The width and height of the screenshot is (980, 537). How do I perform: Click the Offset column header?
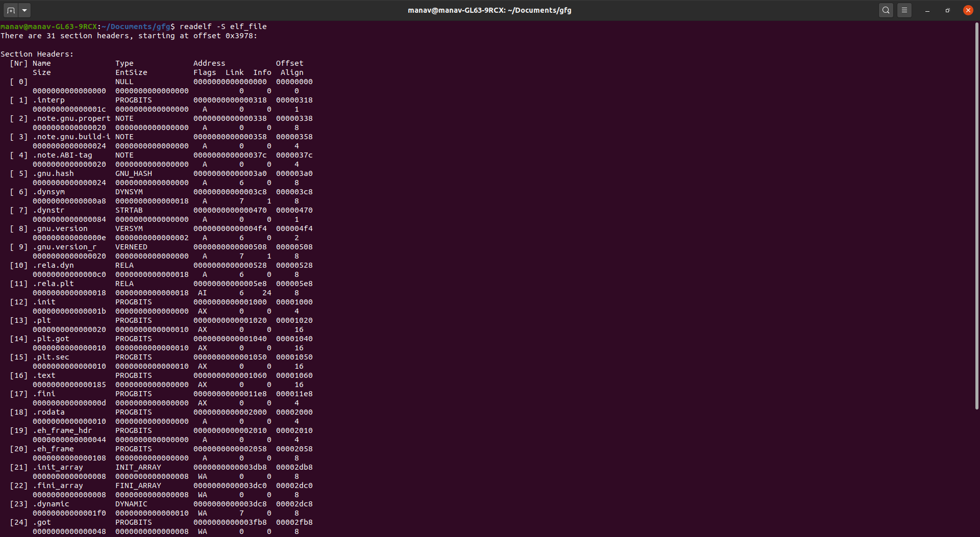pos(290,63)
